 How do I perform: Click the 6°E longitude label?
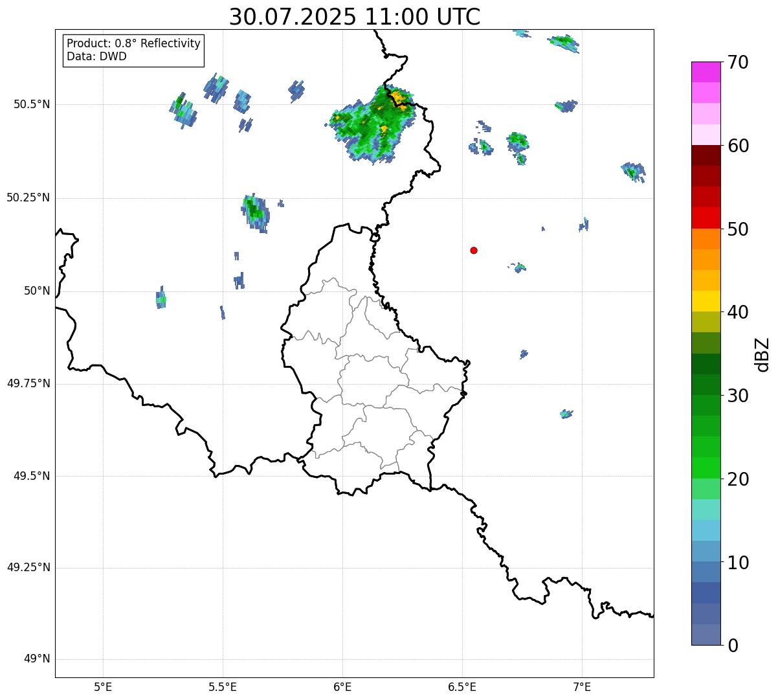342,686
